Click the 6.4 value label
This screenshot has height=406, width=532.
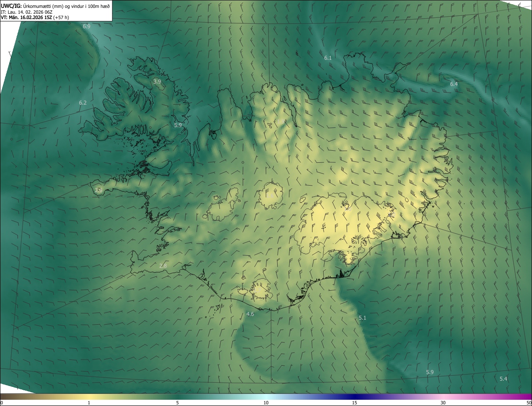[454, 84]
